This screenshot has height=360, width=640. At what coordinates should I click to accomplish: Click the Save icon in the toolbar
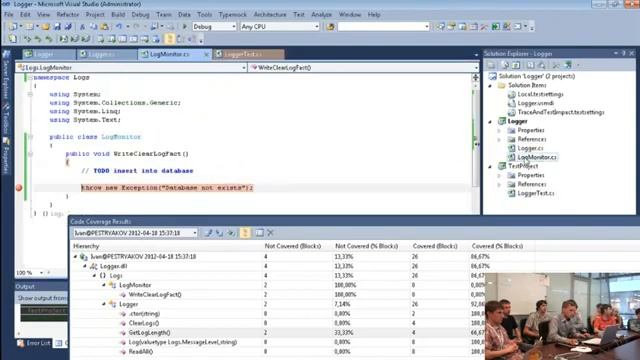click(57, 27)
